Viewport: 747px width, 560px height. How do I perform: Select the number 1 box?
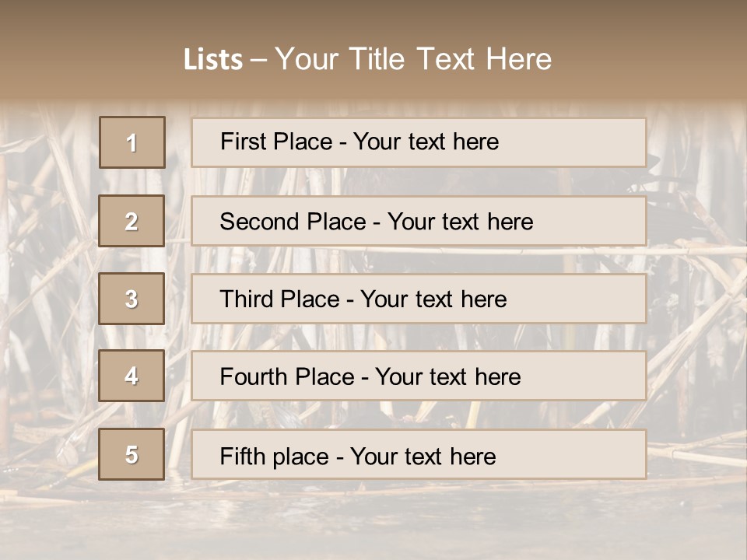click(132, 142)
